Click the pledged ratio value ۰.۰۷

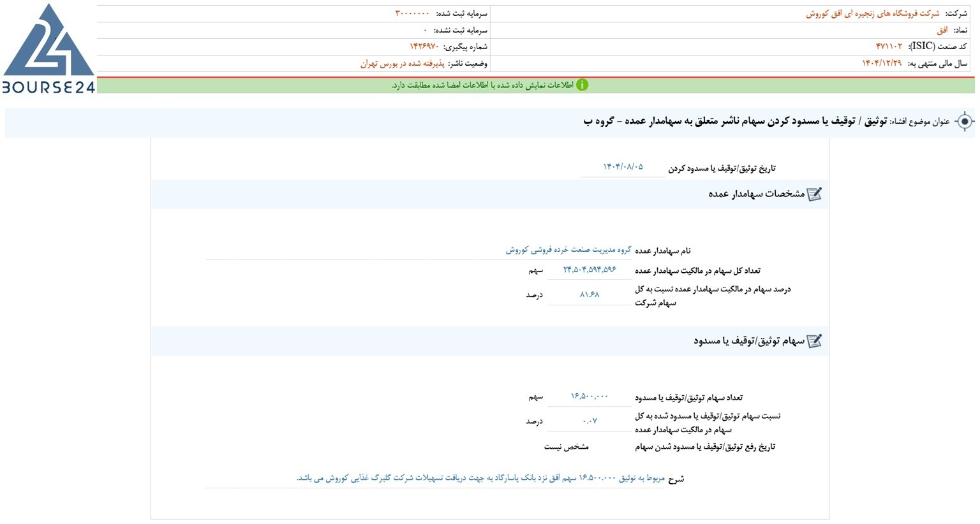(x=590, y=421)
